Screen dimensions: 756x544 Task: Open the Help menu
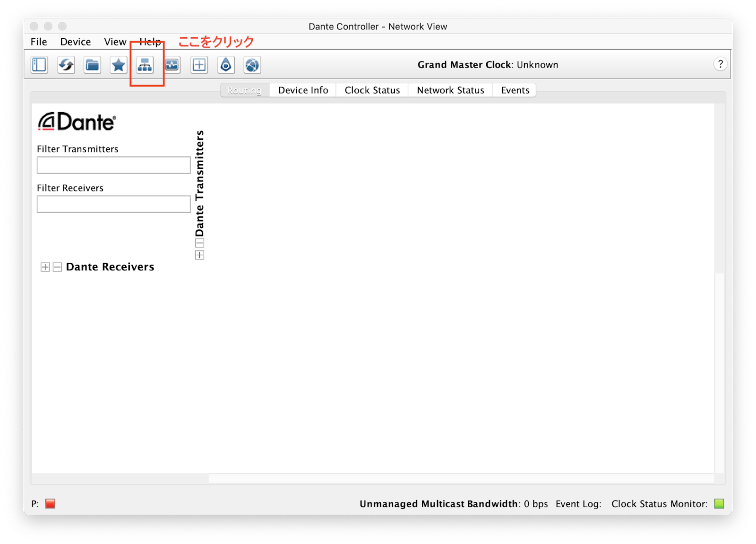pyautogui.click(x=150, y=42)
